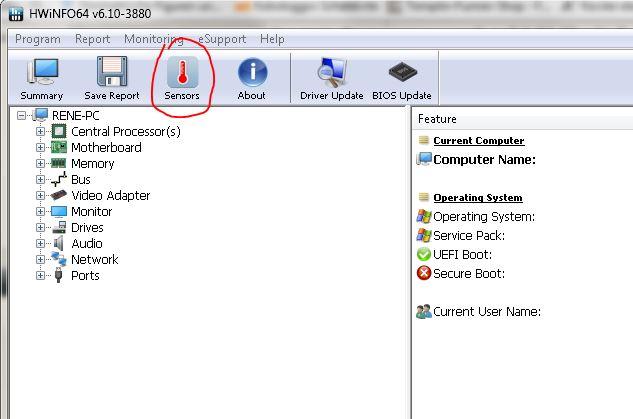Collapse the RENE-PC root node
Image resolution: width=633 pixels, height=419 pixels.
coord(21,116)
